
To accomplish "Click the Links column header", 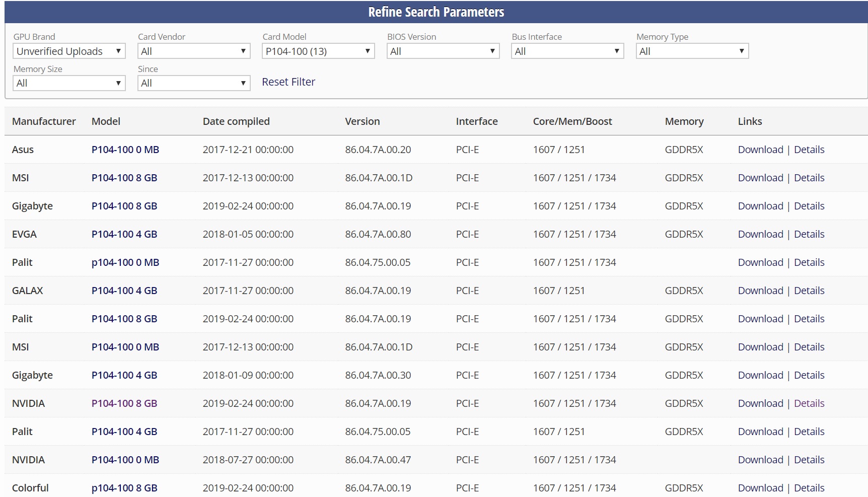I will click(750, 121).
